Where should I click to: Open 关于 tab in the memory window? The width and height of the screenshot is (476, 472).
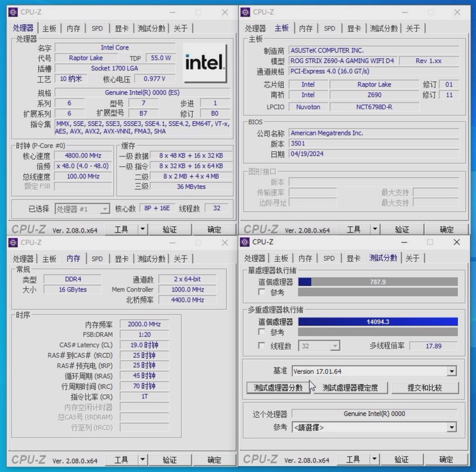pyautogui.click(x=180, y=259)
